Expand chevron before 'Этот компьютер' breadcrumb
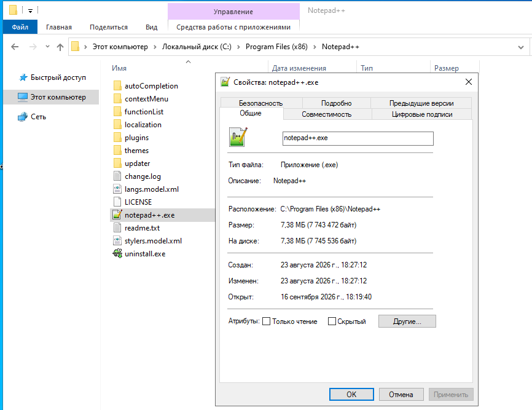Viewport: 532px width, 410px height. 85,47
